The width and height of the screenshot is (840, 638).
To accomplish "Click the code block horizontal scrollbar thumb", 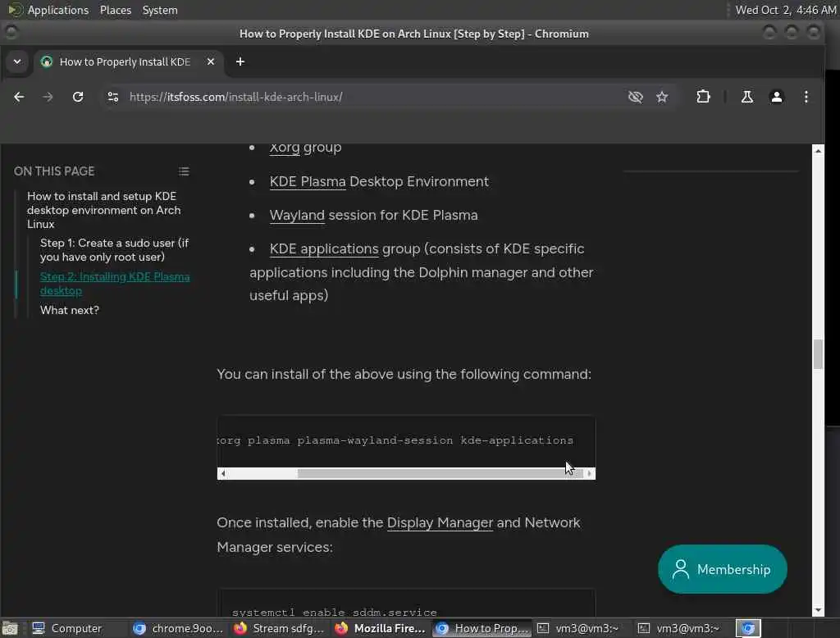I will click(x=440, y=473).
